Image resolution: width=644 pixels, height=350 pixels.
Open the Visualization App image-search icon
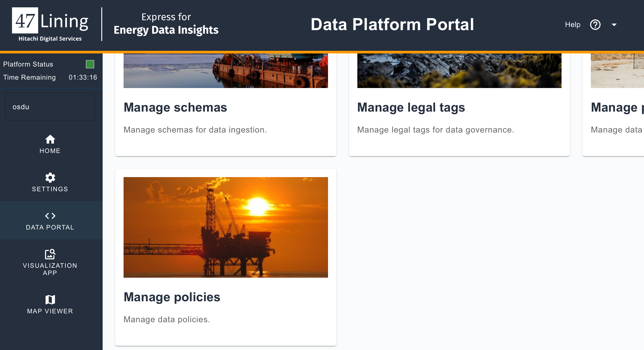(x=50, y=254)
